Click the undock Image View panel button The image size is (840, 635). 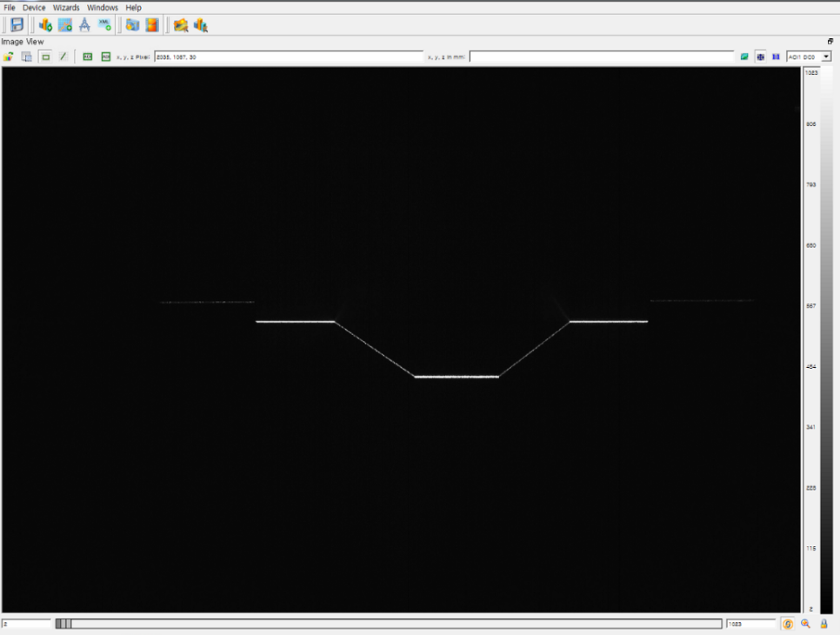[830, 42]
